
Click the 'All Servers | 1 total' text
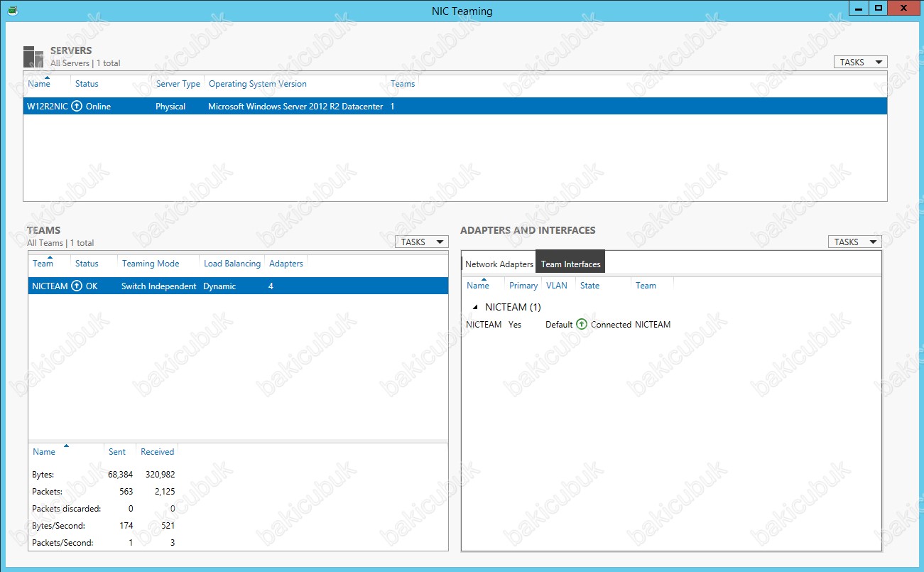(85, 63)
